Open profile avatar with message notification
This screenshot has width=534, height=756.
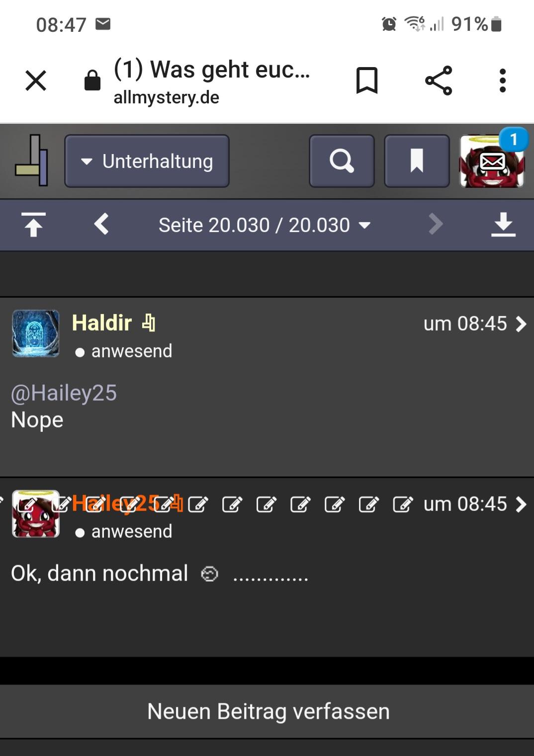click(492, 161)
